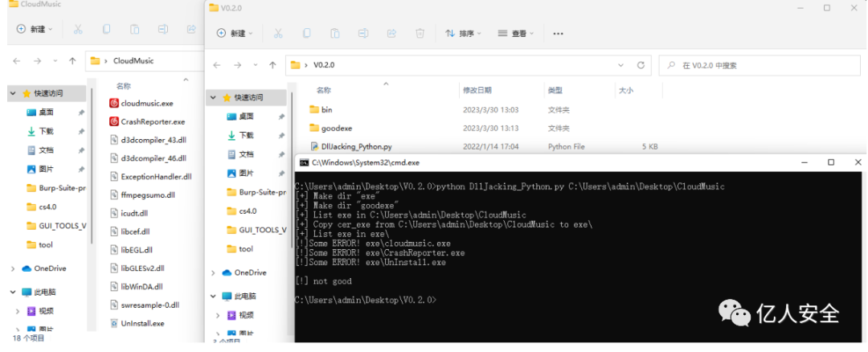
Task: Select ExceptionHandler.dll file
Action: (150, 177)
